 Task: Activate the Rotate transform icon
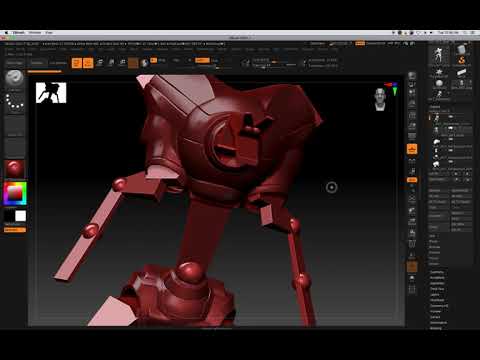pos(122,63)
